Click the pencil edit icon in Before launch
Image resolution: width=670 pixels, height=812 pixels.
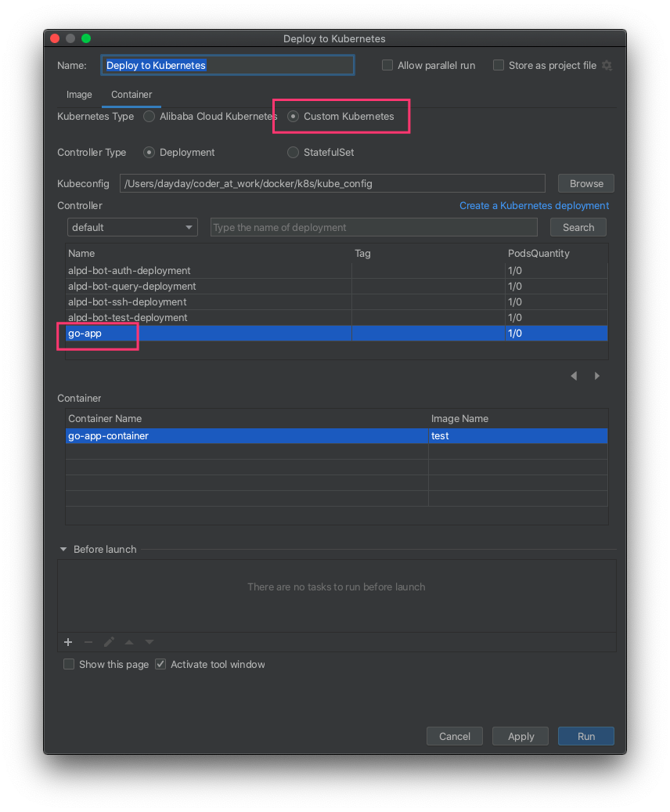(109, 642)
